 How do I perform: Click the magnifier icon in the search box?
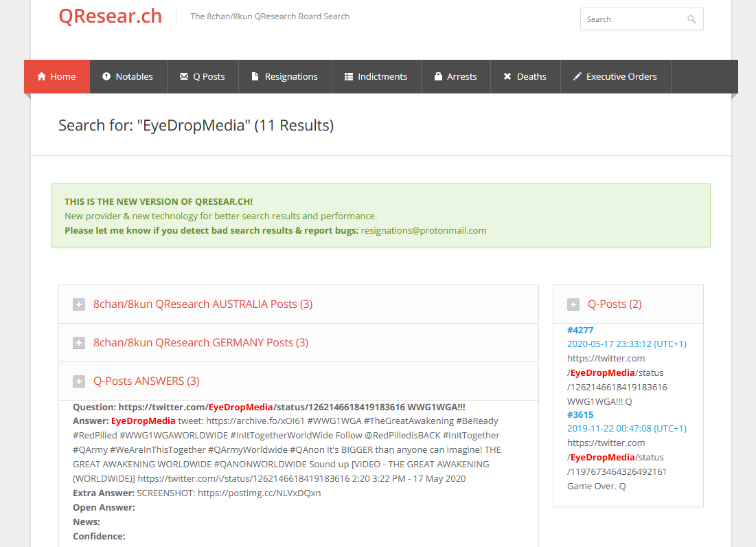[691, 19]
